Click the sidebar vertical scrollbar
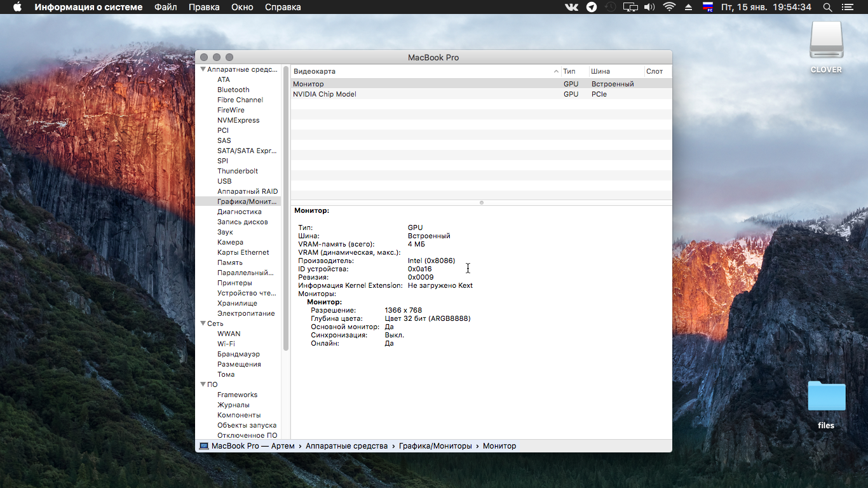 tap(286, 208)
